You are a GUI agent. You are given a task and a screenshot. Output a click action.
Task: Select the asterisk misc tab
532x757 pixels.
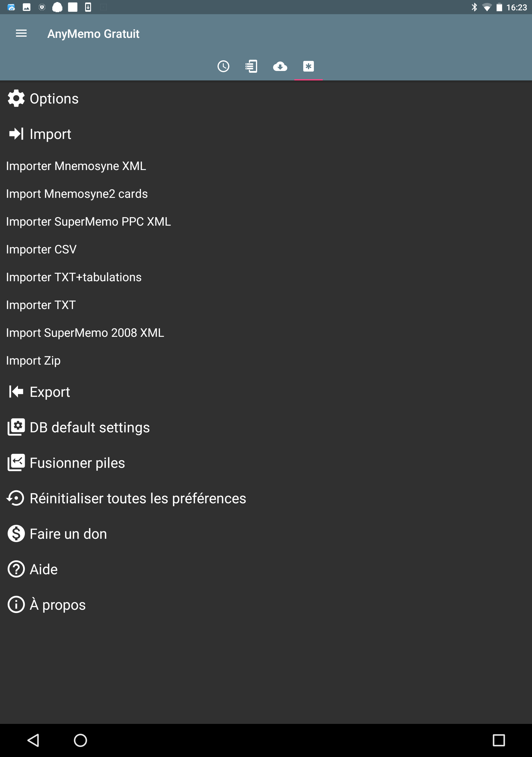pyautogui.click(x=309, y=66)
